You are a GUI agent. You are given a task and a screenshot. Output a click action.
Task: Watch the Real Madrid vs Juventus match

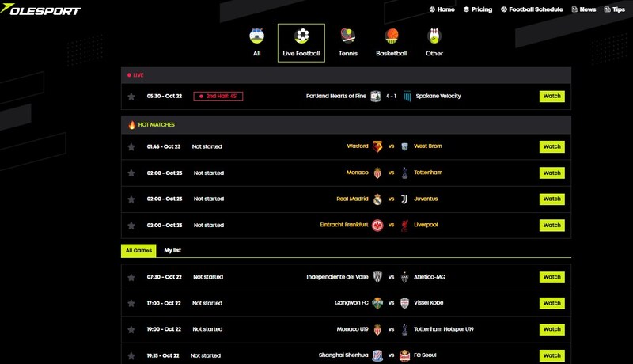click(552, 199)
